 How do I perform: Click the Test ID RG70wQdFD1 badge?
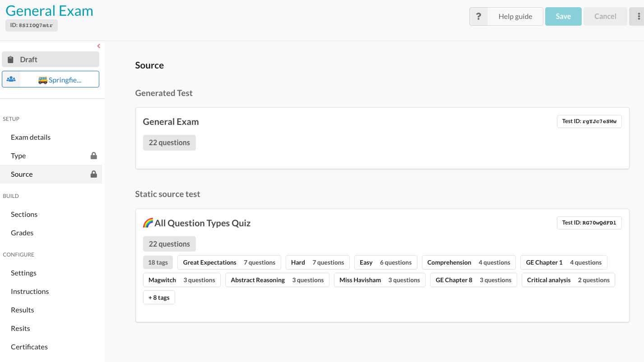(589, 223)
